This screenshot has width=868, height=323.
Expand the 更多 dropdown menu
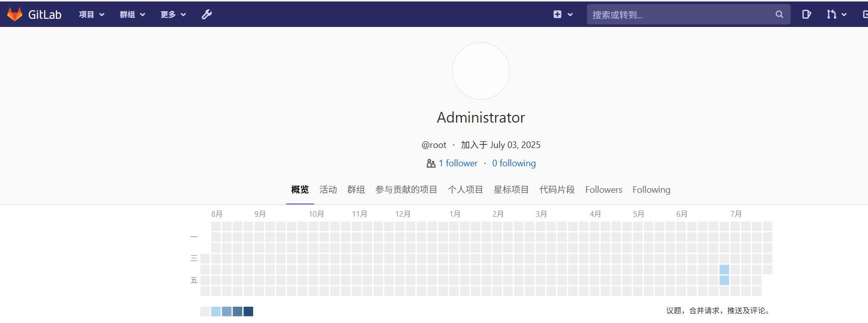[173, 14]
